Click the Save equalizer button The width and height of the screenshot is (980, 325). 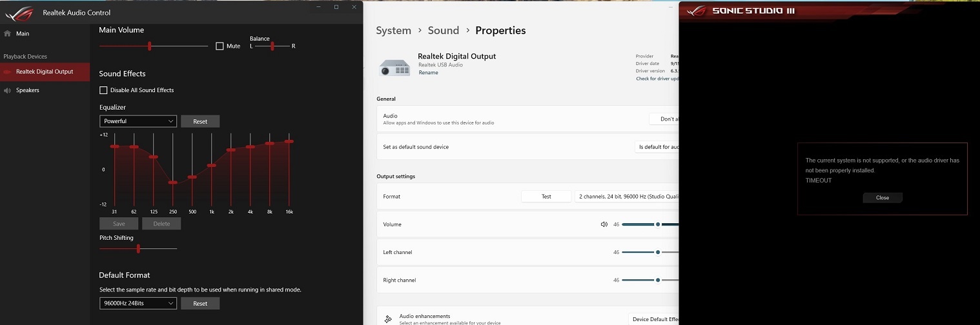pos(119,224)
